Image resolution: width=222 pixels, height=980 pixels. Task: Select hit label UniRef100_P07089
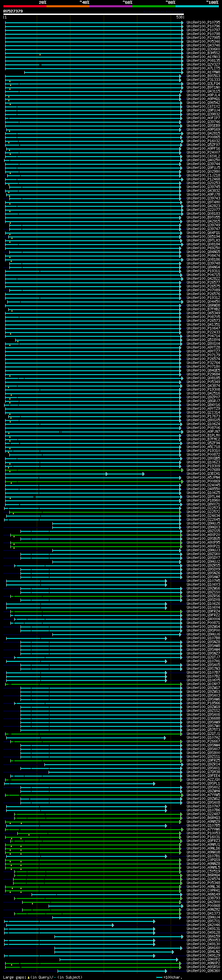(203, 290)
